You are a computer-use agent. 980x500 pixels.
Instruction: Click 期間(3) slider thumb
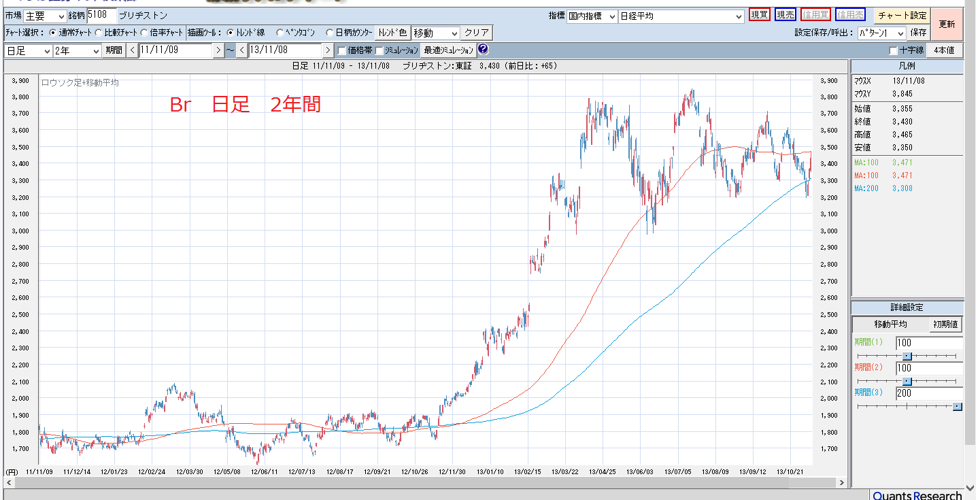click(x=957, y=406)
